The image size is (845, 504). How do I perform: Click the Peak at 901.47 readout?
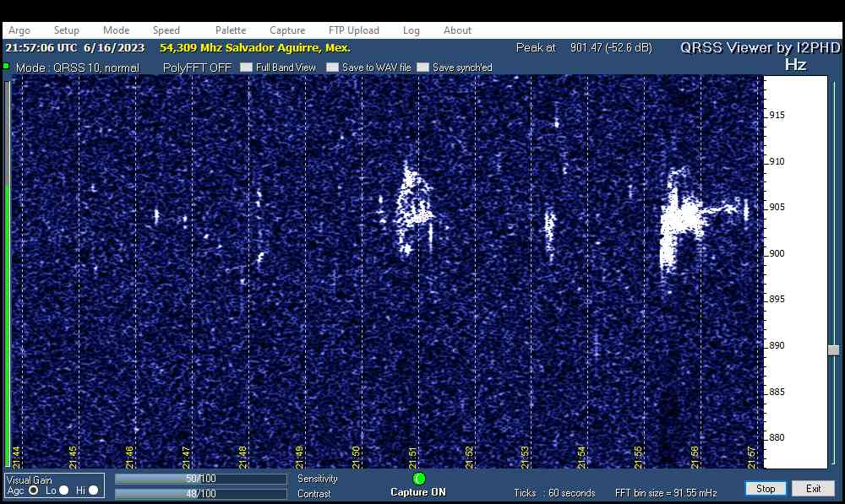pyautogui.click(x=584, y=47)
